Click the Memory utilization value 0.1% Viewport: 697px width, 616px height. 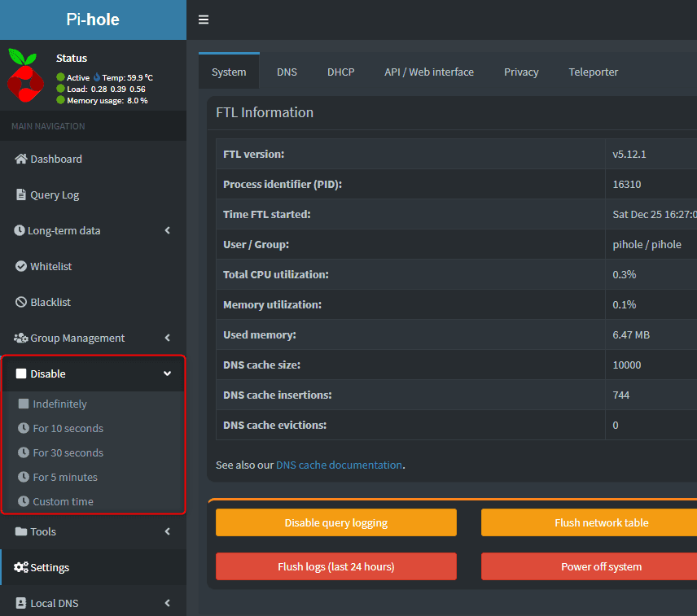(624, 304)
